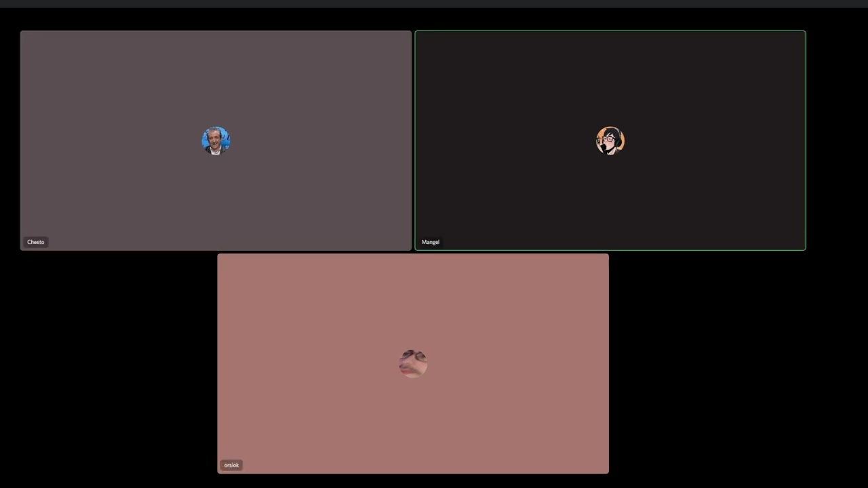Viewport: 868px width, 488px height.
Task: Click the Cheeto name label
Action: [36, 242]
